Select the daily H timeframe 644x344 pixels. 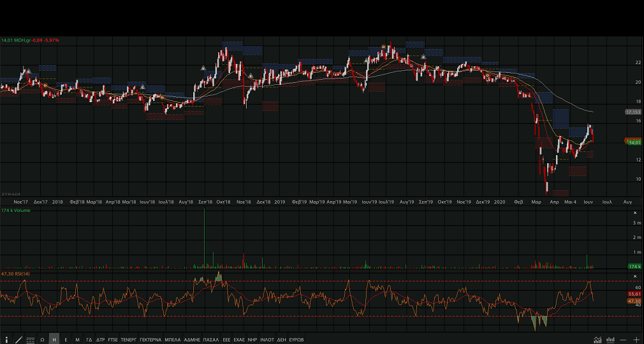[x=54, y=340]
